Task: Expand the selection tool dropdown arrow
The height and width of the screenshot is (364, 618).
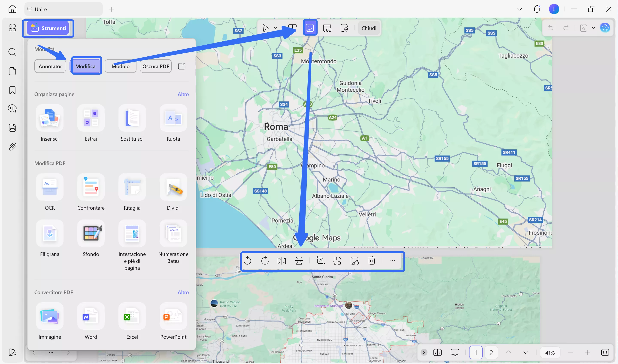Action: tap(276, 28)
